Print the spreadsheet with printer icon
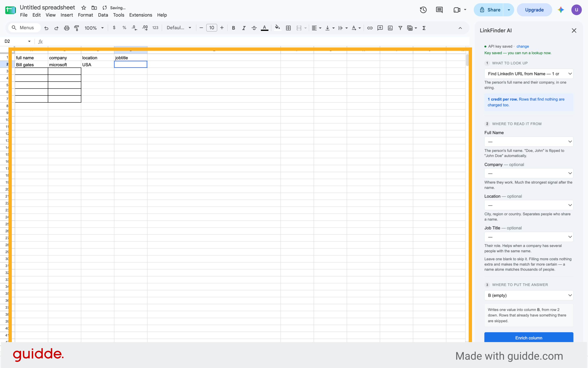 click(67, 28)
